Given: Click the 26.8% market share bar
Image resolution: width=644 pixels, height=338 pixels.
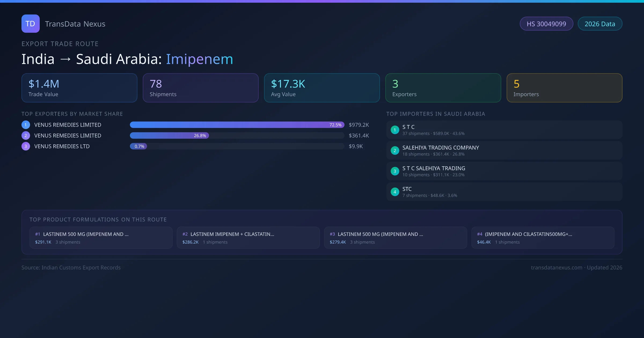Looking at the screenshot, I should tap(169, 135).
